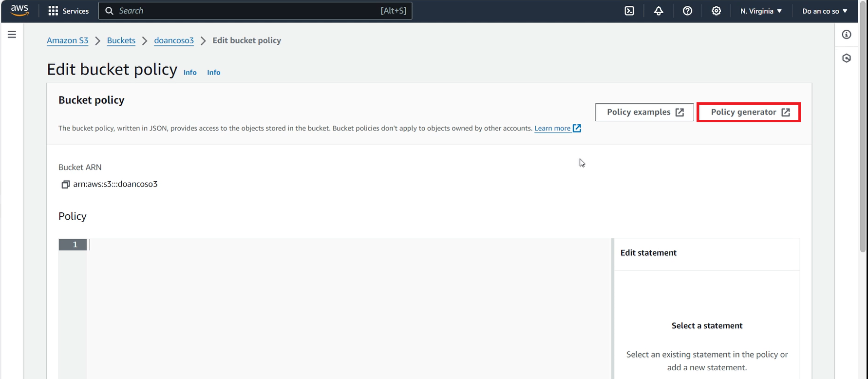Focus the AWS search field
This screenshot has width=868, height=379.
(x=255, y=11)
